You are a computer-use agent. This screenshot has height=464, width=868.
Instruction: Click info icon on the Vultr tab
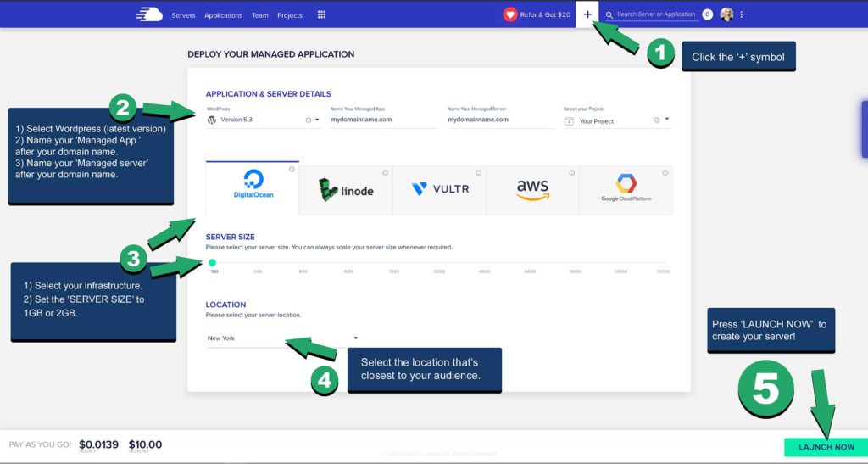pyautogui.click(x=478, y=173)
